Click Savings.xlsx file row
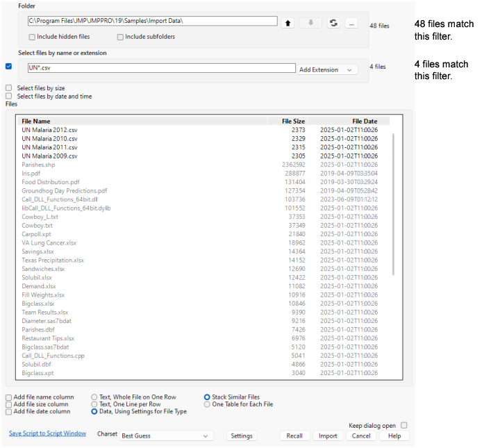 click(200, 251)
